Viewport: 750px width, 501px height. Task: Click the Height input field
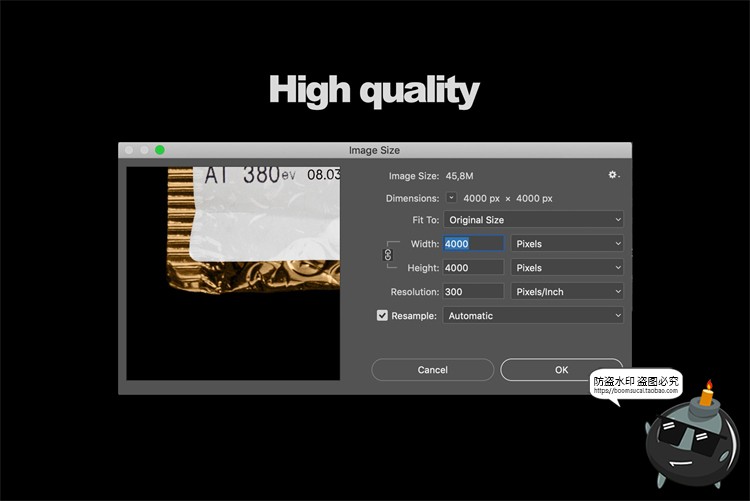(473, 268)
